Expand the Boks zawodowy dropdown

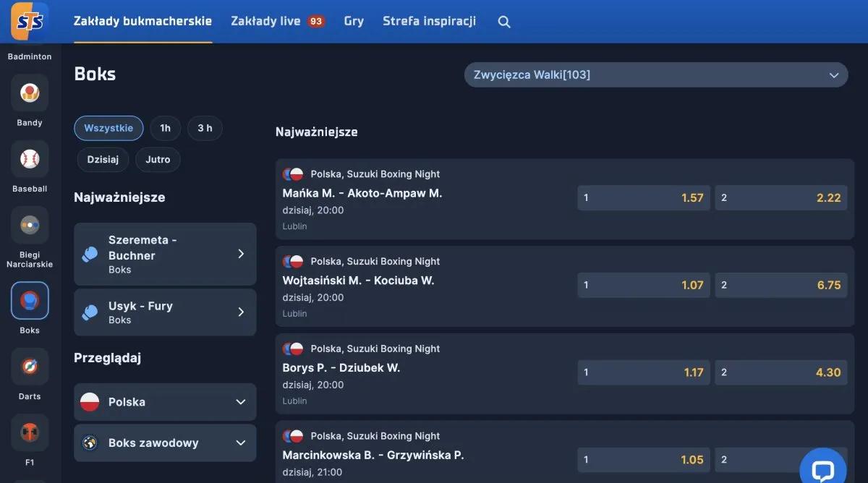[x=164, y=443]
